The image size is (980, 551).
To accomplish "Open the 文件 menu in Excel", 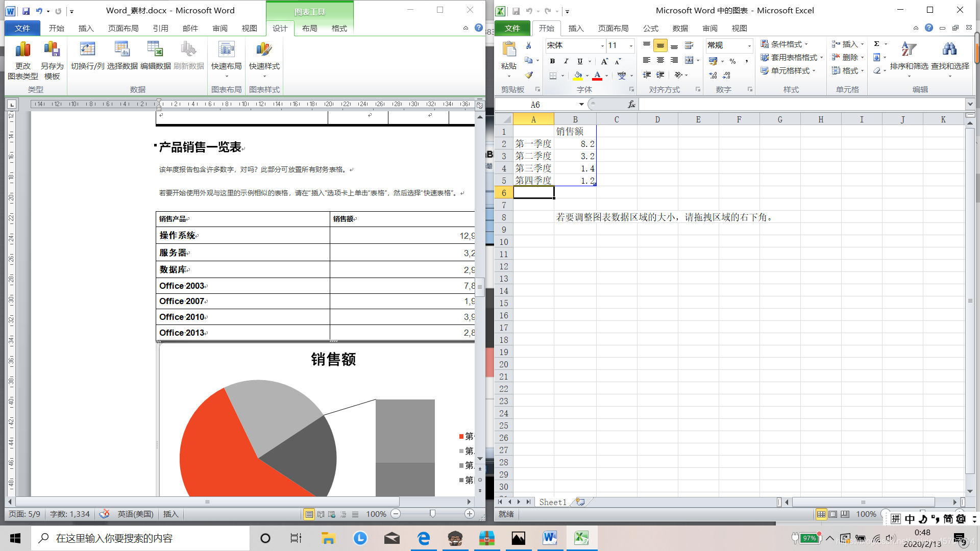I will (512, 29).
